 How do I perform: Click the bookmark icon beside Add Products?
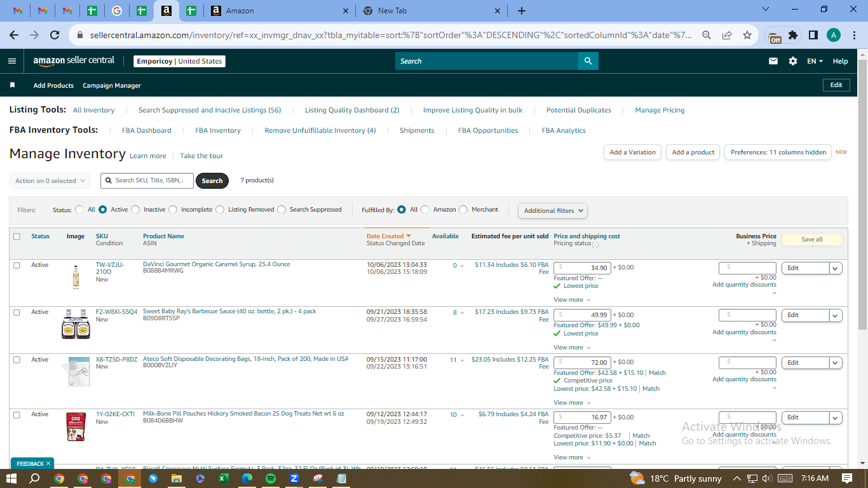click(x=12, y=85)
